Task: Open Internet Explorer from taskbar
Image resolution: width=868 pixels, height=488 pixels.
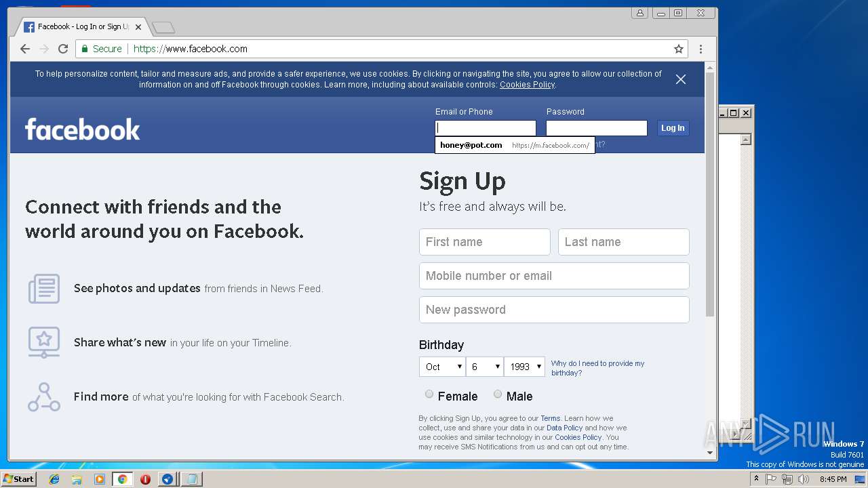Action: click(x=54, y=479)
